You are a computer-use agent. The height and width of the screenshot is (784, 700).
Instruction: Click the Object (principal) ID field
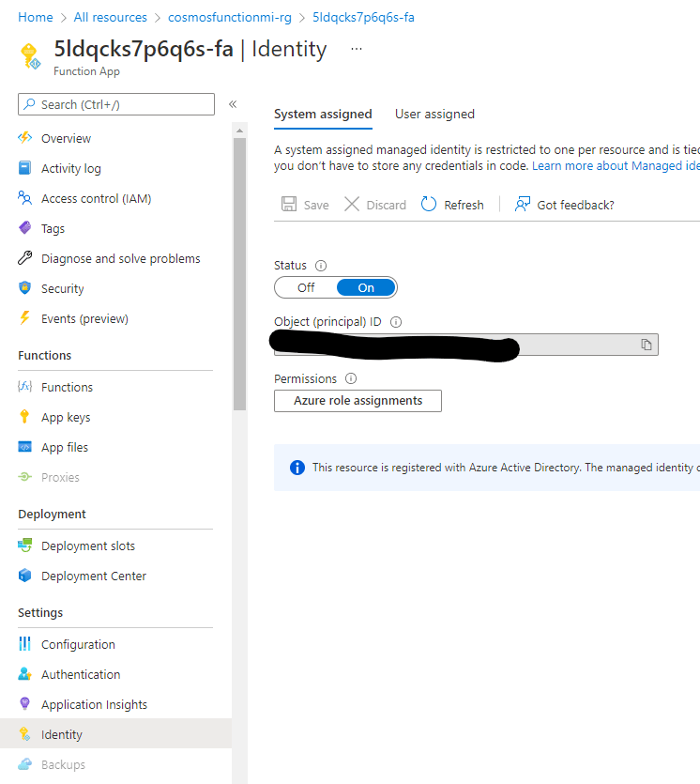point(466,345)
